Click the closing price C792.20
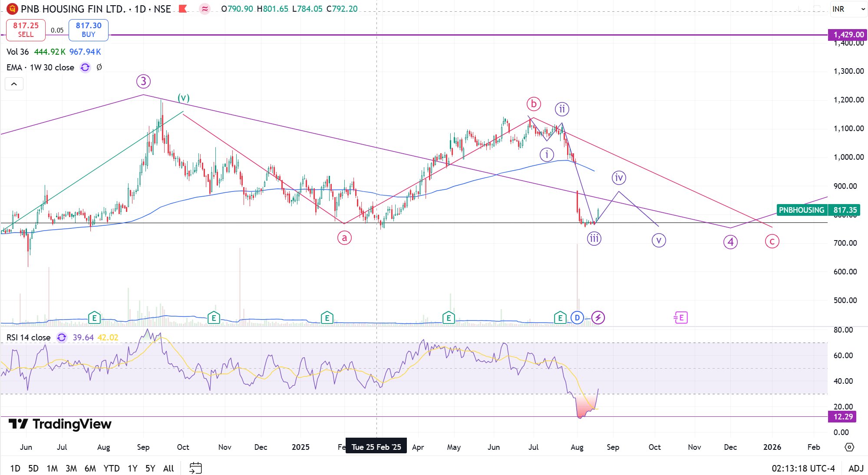The width and height of the screenshot is (868, 475). [342, 9]
